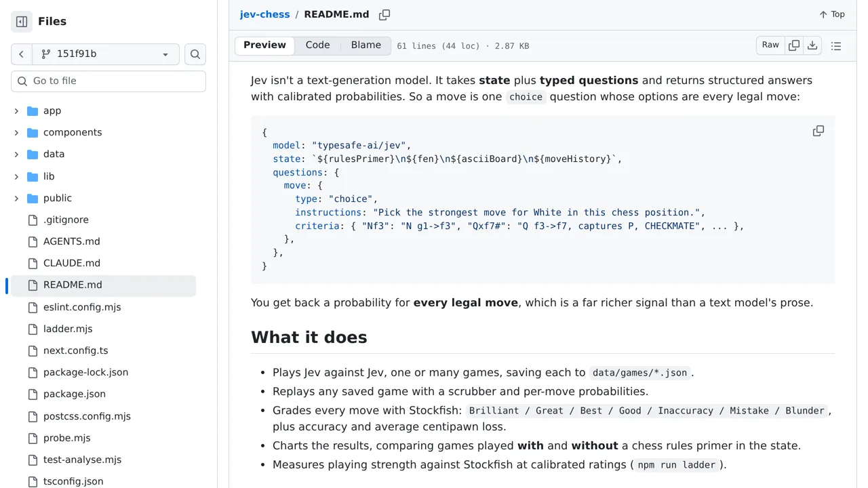This screenshot has height=488, width=868.
Task: Open the 151f91b branch dropdown
Action: point(105,54)
